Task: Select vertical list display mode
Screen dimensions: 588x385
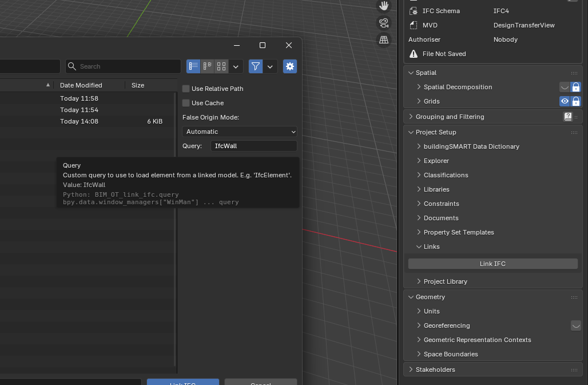Action: (193, 66)
